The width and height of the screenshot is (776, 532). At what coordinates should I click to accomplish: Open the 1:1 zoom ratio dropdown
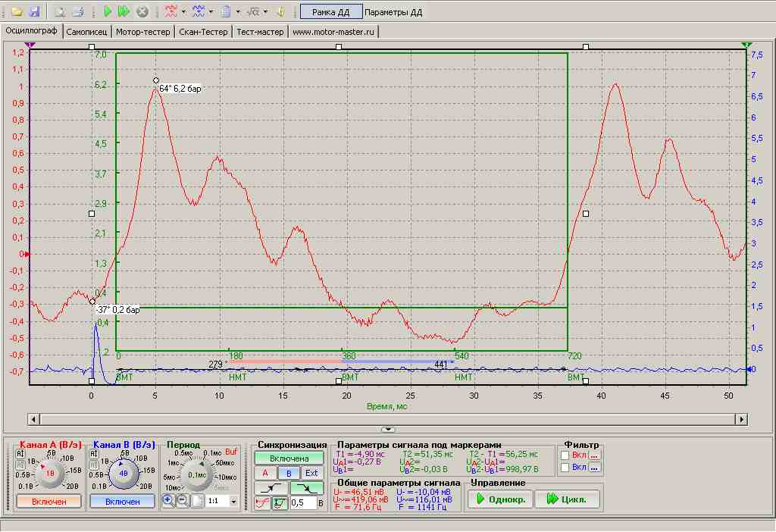pos(233,502)
